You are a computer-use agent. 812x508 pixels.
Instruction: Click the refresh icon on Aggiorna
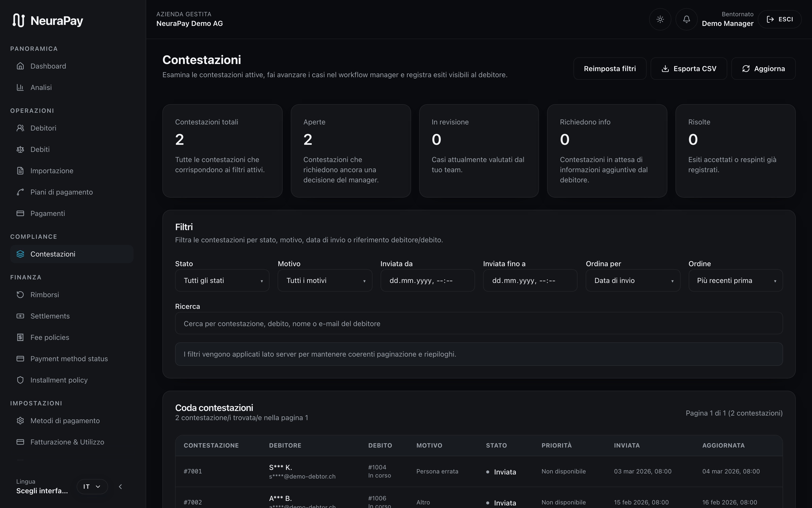pos(746,69)
